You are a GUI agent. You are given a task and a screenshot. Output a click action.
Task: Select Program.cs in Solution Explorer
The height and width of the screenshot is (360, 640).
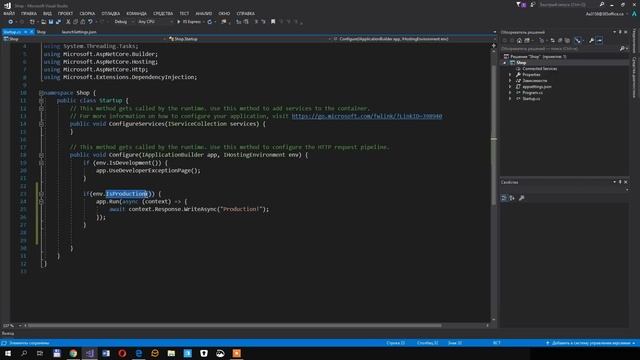point(532,93)
